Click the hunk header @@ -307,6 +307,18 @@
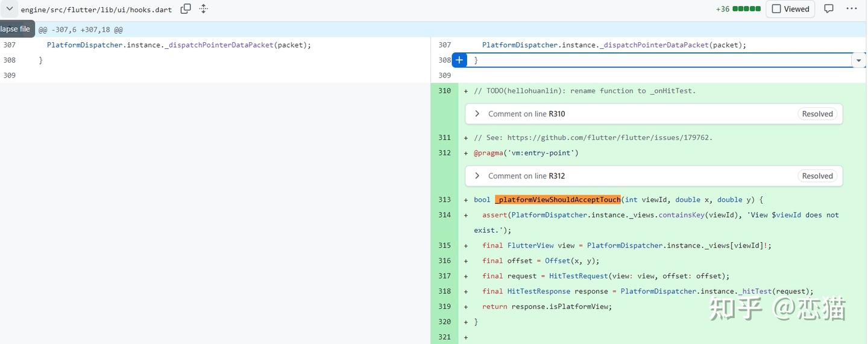 [x=81, y=30]
